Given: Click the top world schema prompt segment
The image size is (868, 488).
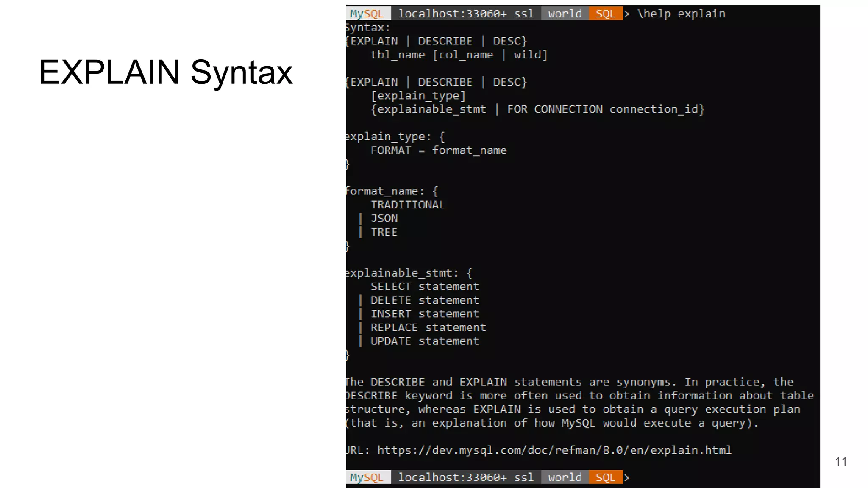Looking at the screenshot, I should tap(565, 14).
